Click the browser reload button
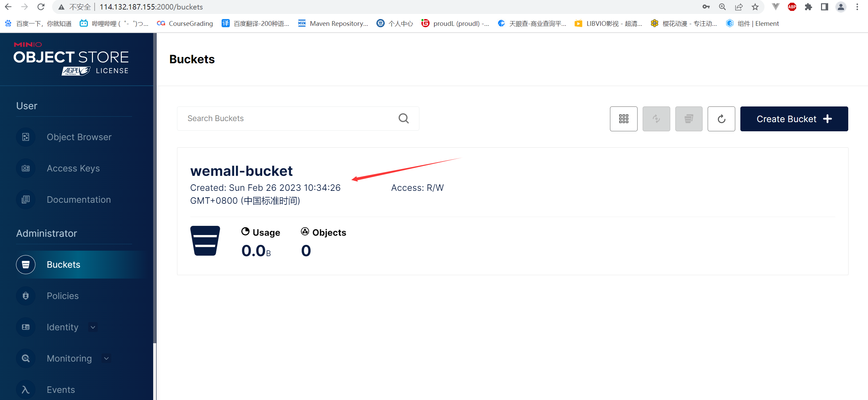The image size is (868, 400). tap(41, 7)
